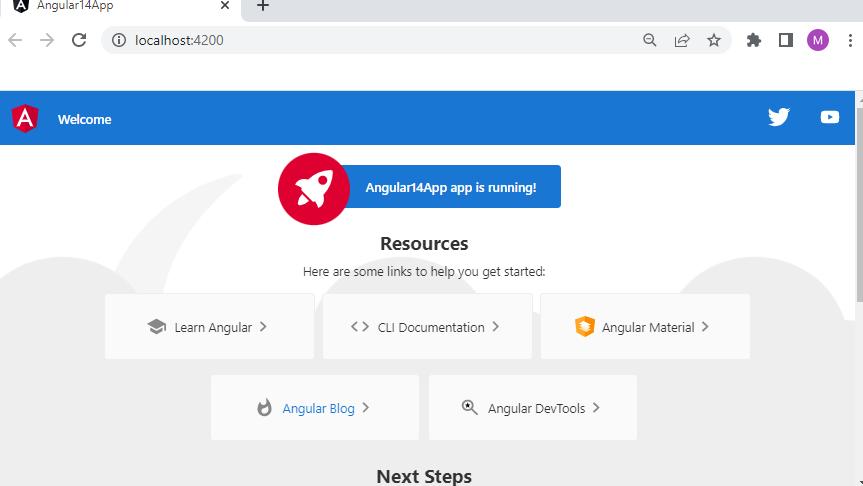863x486 pixels.
Task: Click the localhost:4200 address bar
Action: (x=416, y=40)
